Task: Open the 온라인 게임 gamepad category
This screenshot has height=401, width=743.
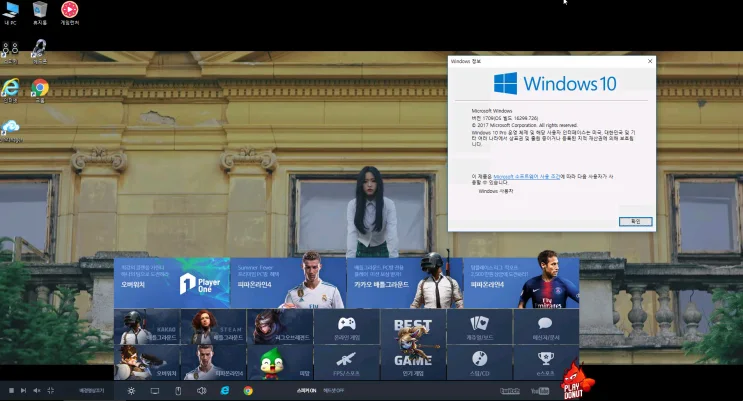Action: pos(346,327)
